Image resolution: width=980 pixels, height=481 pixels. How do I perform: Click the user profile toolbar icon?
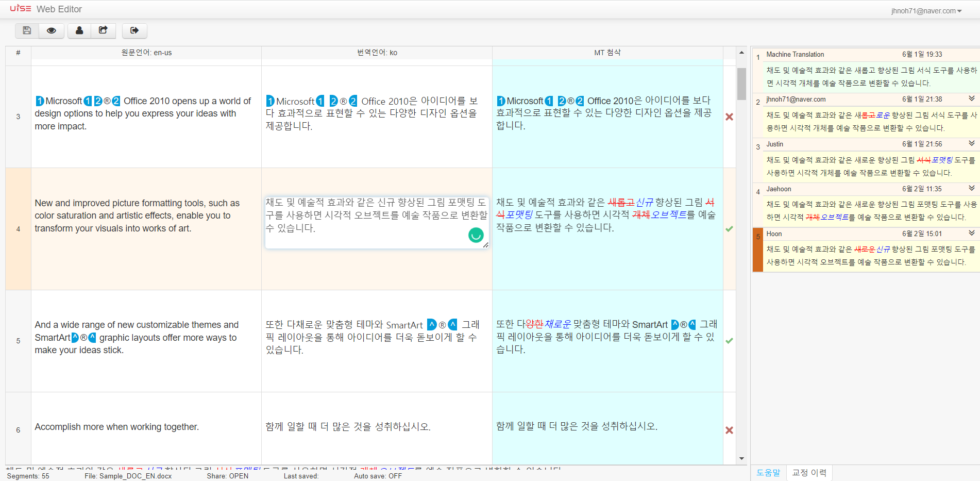point(79,31)
